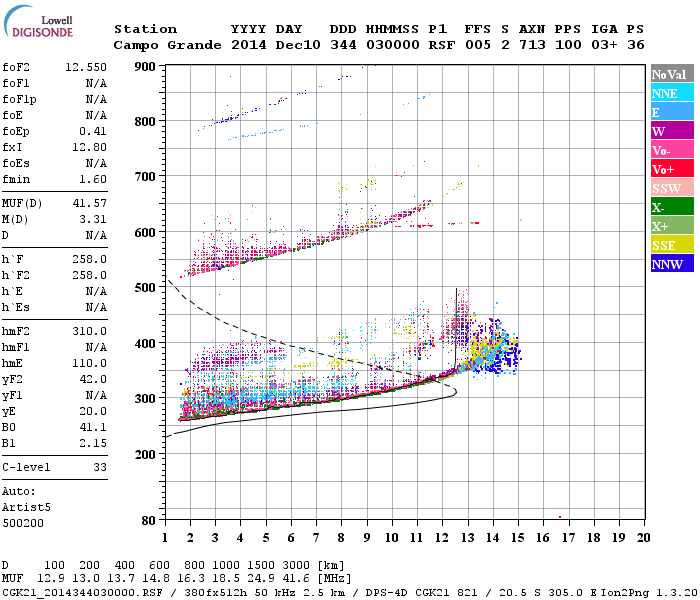
Task: Click the foF2 value 12.550
Action: pos(86,67)
